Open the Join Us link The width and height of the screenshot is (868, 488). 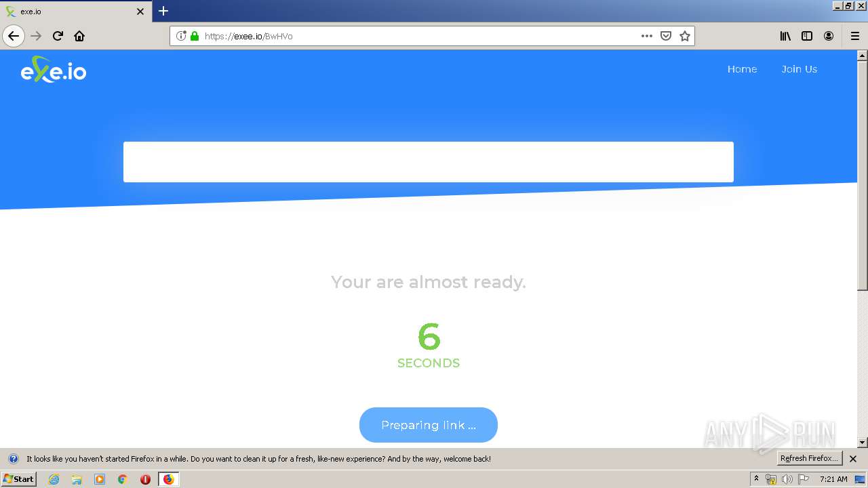point(799,69)
